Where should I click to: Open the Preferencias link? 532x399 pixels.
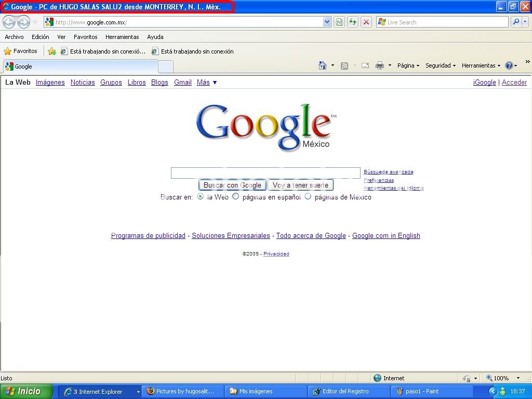click(x=379, y=180)
